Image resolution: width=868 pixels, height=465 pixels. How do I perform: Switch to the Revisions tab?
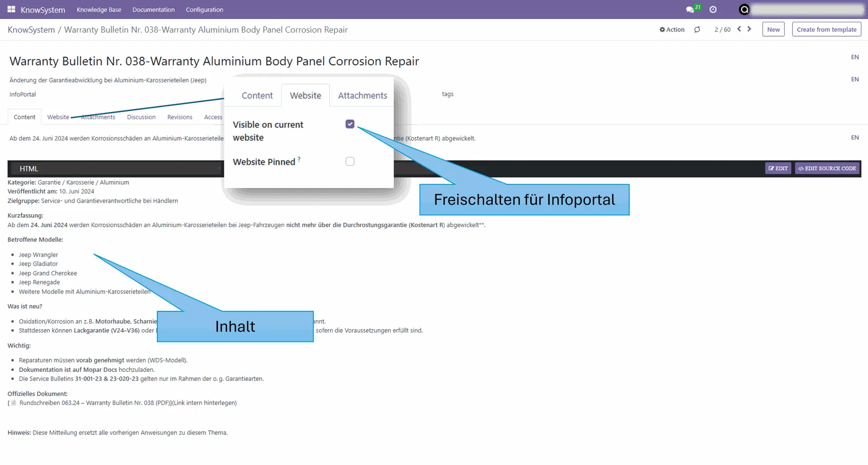coord(180,117)
